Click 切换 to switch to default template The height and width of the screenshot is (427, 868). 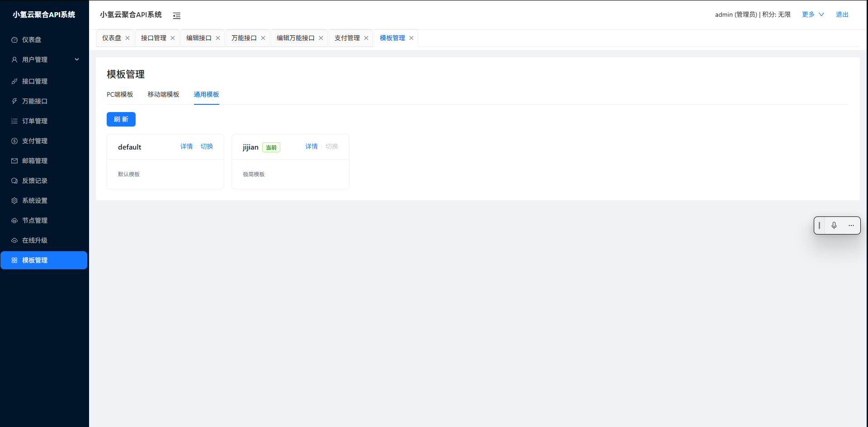pyautogui.click(x=207, y=146)
